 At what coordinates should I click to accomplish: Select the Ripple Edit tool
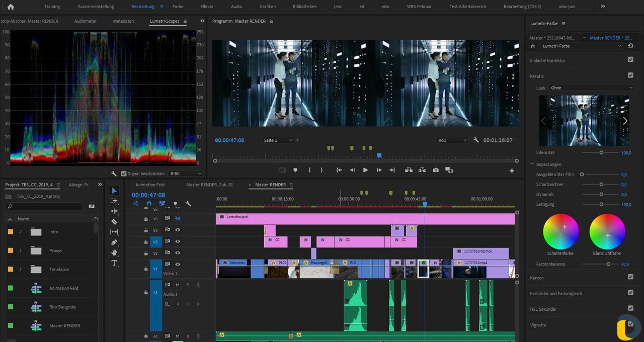click(114, 211)
